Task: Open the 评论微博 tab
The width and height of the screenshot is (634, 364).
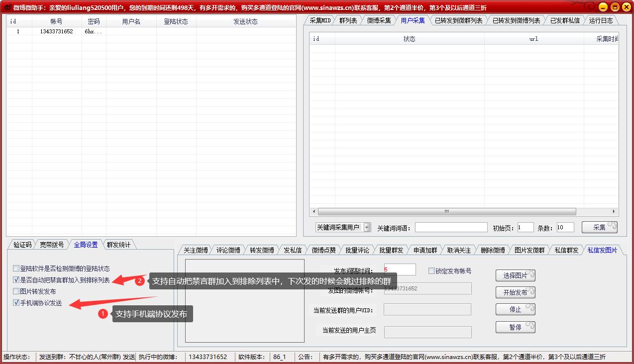Action: click(x=228, y=250)
